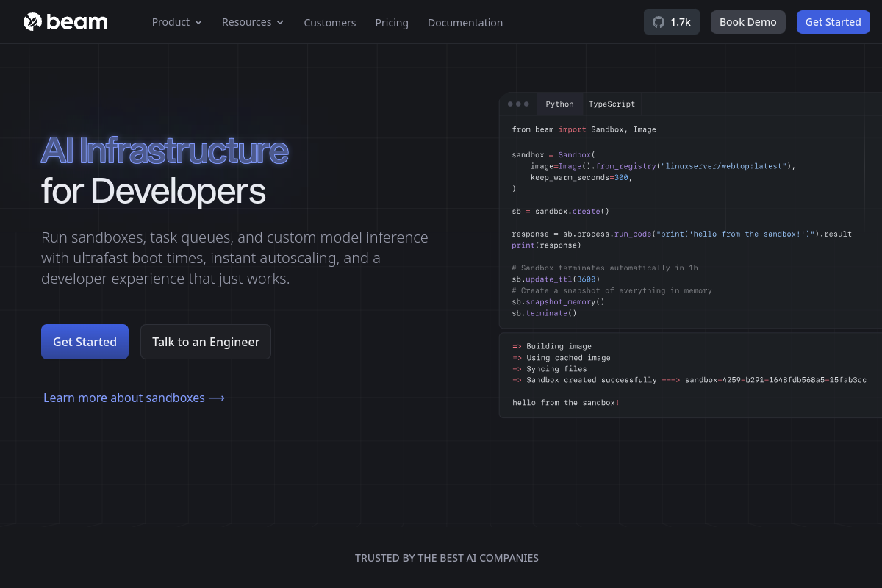Switch to the TypeScript code tab
Viewport: 882px width, 588px height.
612,104
